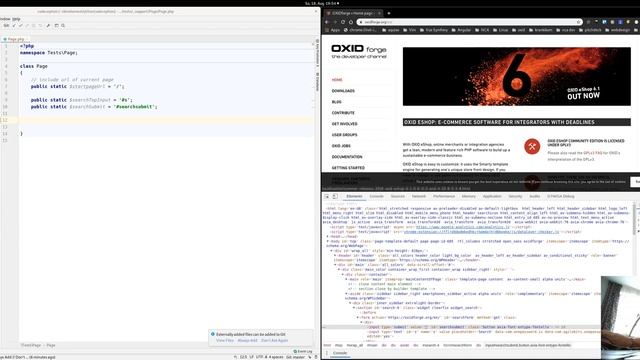This screenshot has width=640, height=360.
Task: Collapse the aside sidebar node
Action: click(x=347, y=293)
